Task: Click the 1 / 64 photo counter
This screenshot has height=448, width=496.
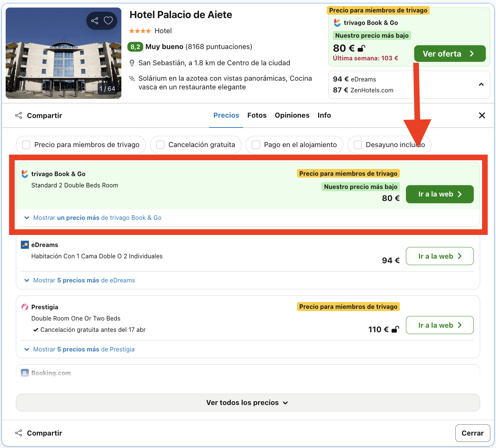Action: pyautogui.click(x=107, y=89)
